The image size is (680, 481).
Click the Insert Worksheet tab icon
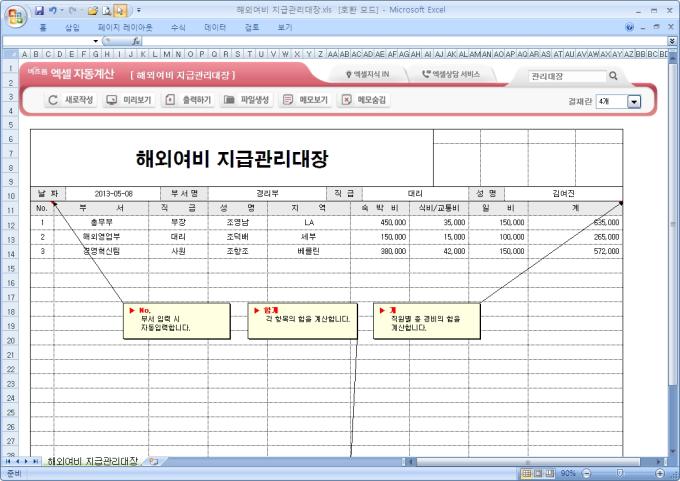click(x=153, y=461)
